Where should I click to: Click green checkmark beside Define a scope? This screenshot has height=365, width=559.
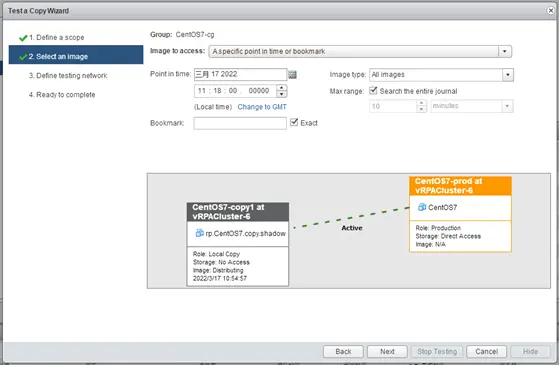[23, 38]
